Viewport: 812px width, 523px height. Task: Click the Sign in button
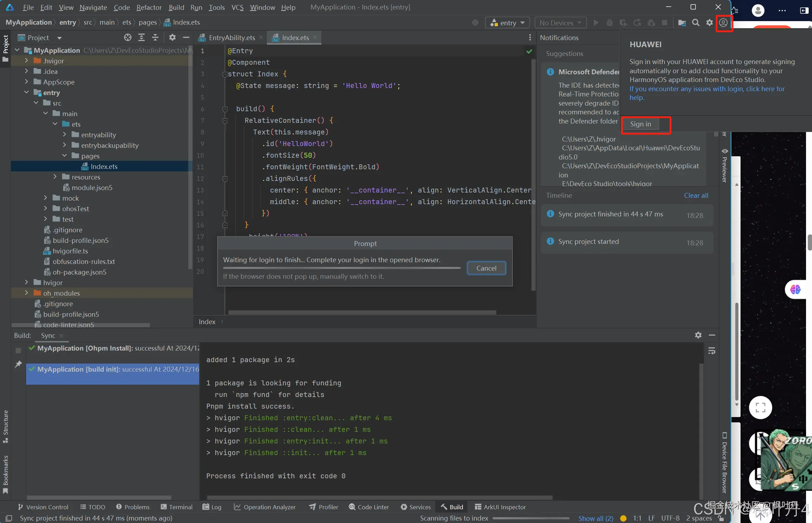640,124
